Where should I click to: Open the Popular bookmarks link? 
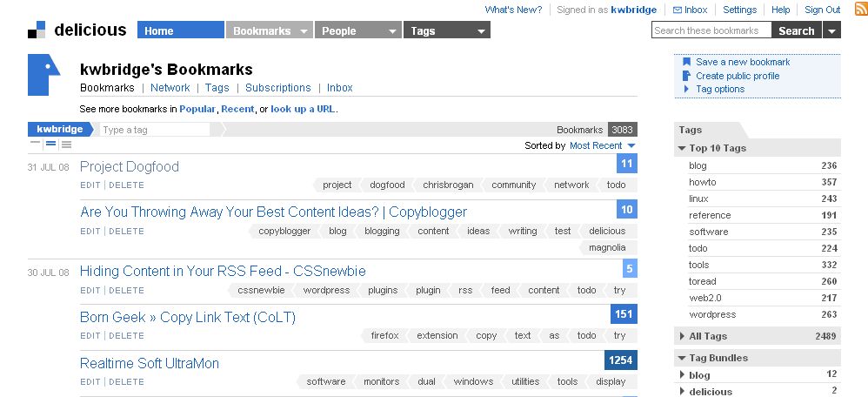[x=197, y=109]
